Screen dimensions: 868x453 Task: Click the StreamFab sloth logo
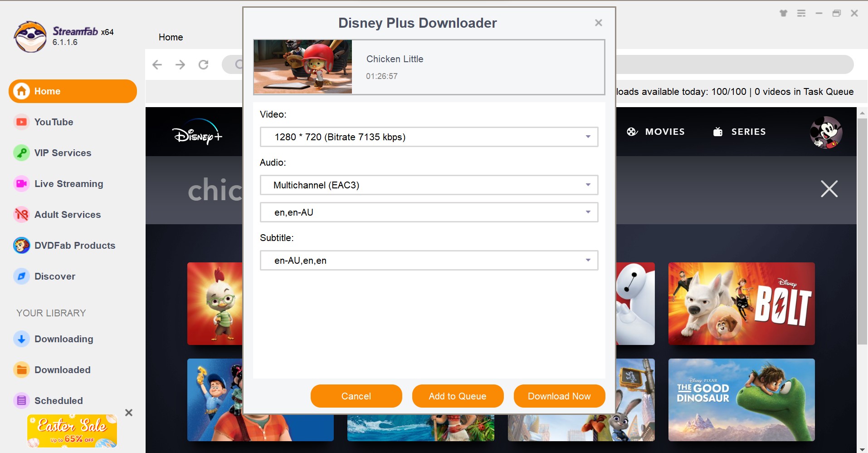click(x=30, y=37)
